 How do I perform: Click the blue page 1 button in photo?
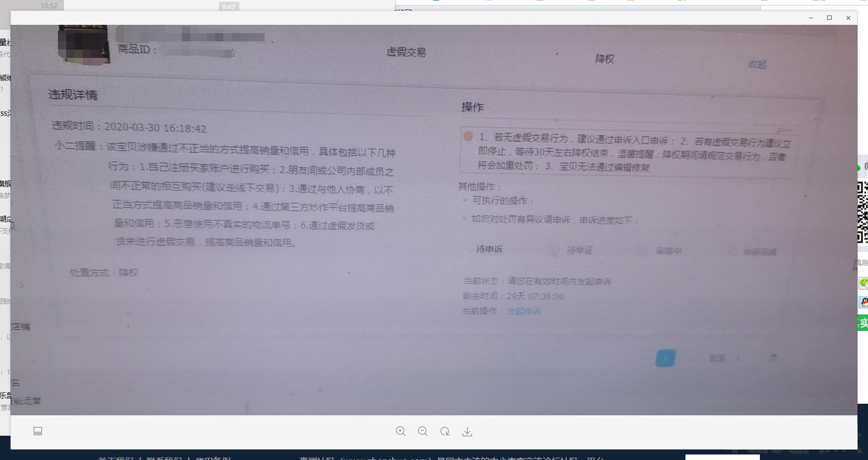click(x=666, y=359)
